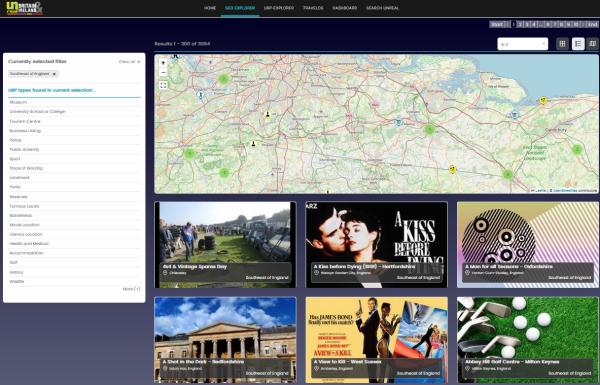Zoom in on the map
This screenshot has height=385, width=600.
pos(163,63)
